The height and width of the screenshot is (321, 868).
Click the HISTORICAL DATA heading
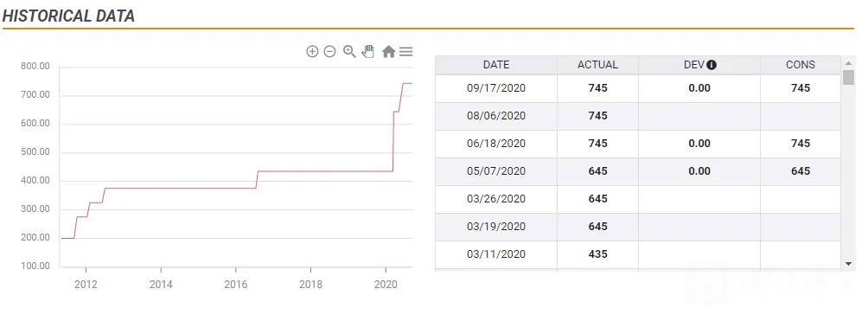pos(68,16)
